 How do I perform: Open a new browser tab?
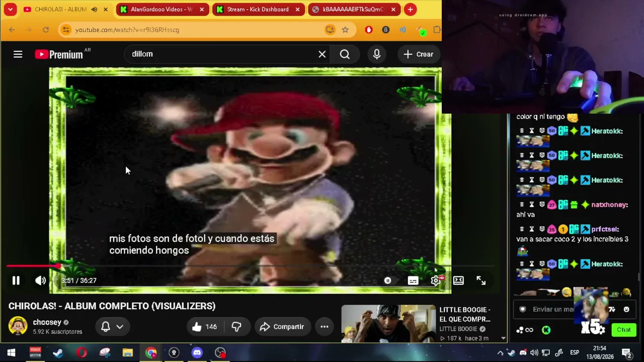point(410,10)
